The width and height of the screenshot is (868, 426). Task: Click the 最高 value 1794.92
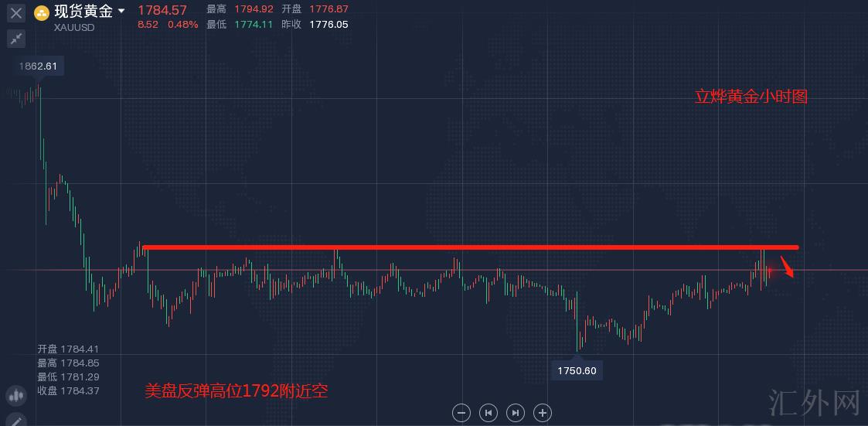point(254,9)
